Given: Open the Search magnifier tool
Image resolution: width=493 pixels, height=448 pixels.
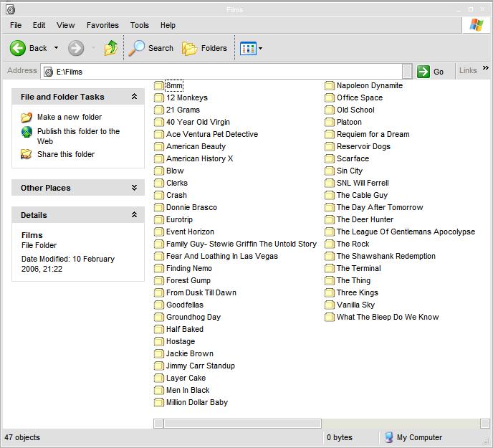Looking at the screenshot, I should [151, 48].
